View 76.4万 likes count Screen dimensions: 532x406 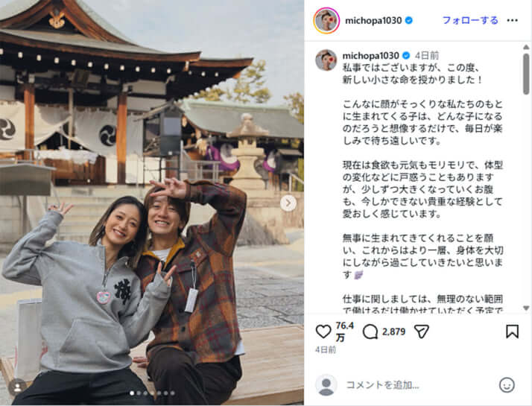[344, 332]
